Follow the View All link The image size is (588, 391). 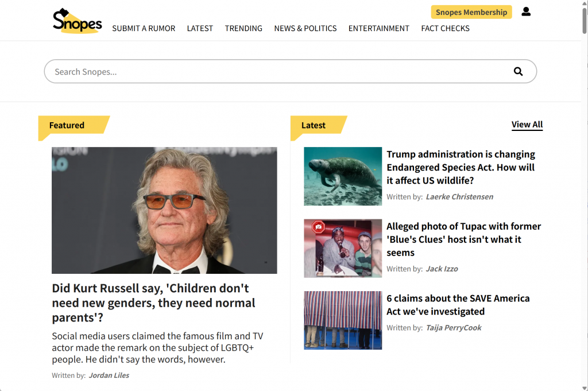527,125
